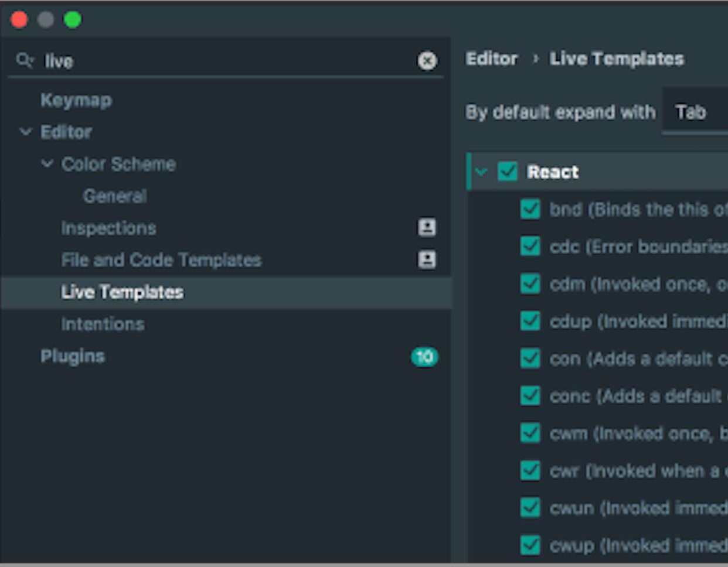Uncheck the cdc Error boundaries template
Image resolution: width=728 pixels, height=567 pixels.
530,247
